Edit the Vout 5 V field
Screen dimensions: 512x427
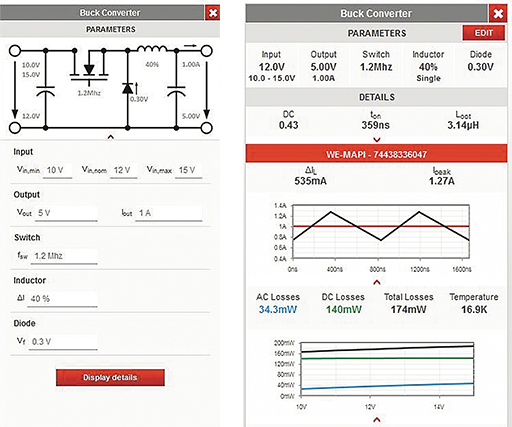coord(66,213)
